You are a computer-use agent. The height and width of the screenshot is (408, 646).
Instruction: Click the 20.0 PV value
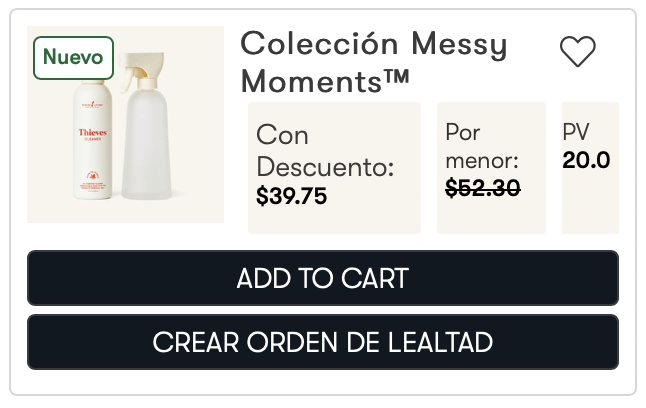coord(586,160)
